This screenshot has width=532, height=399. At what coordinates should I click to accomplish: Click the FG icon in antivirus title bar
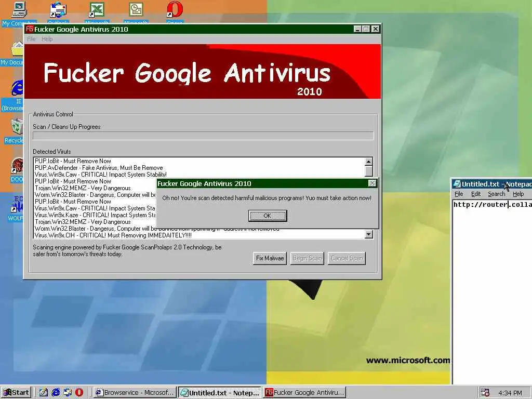(x=30, y=29)
